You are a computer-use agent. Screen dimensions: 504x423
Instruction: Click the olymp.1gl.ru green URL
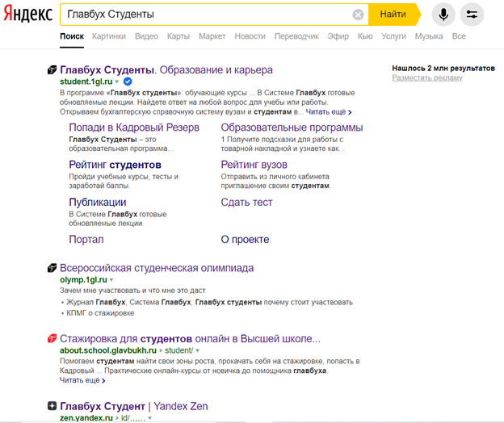[x=83, y=280]
